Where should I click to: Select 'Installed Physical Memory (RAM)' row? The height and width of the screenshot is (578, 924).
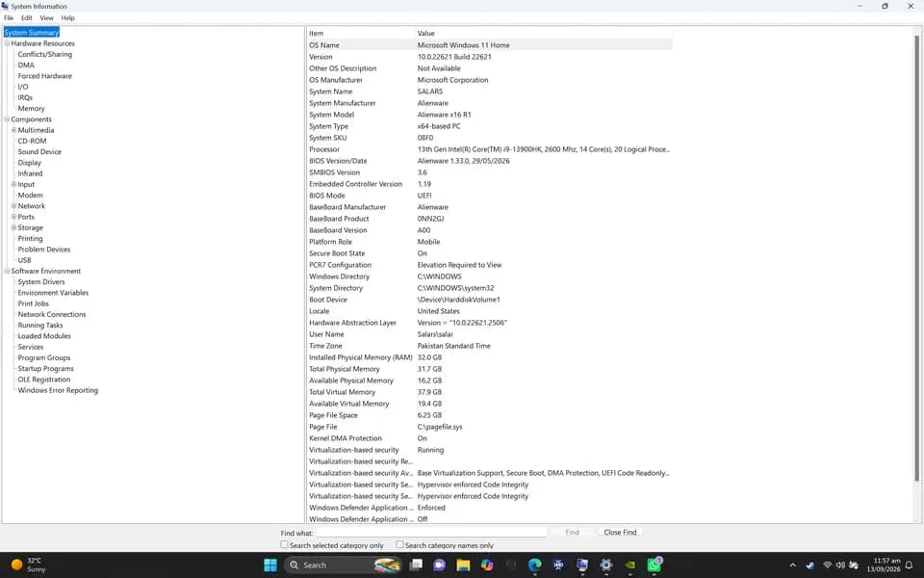pos(489,357)
